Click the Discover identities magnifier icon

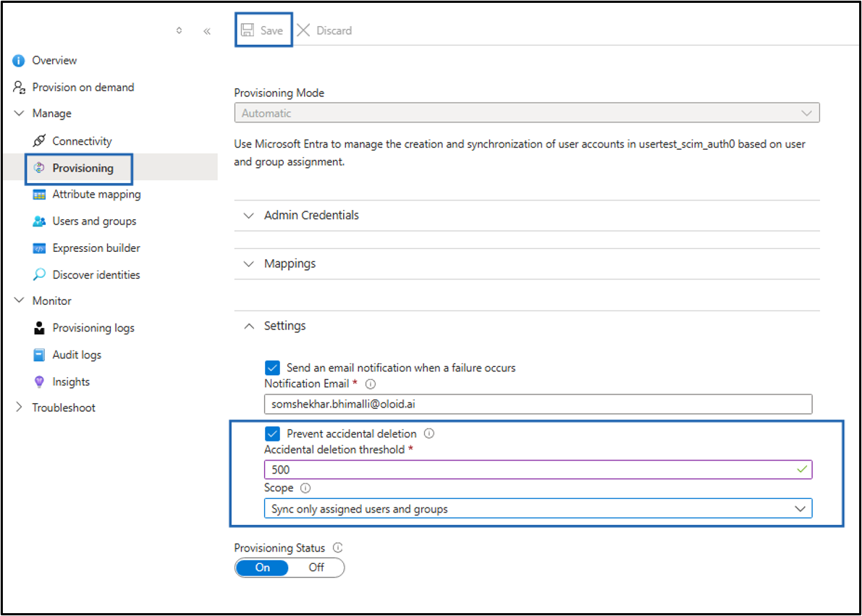39,274
